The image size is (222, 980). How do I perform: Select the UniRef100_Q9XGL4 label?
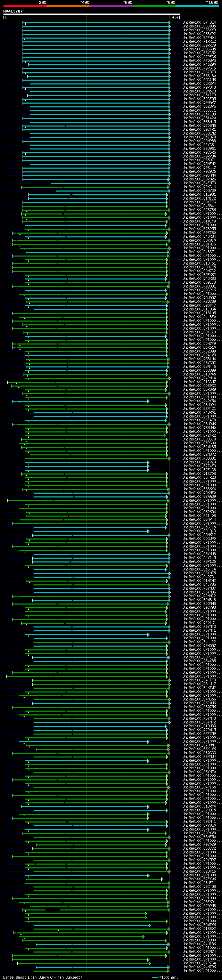199,187
